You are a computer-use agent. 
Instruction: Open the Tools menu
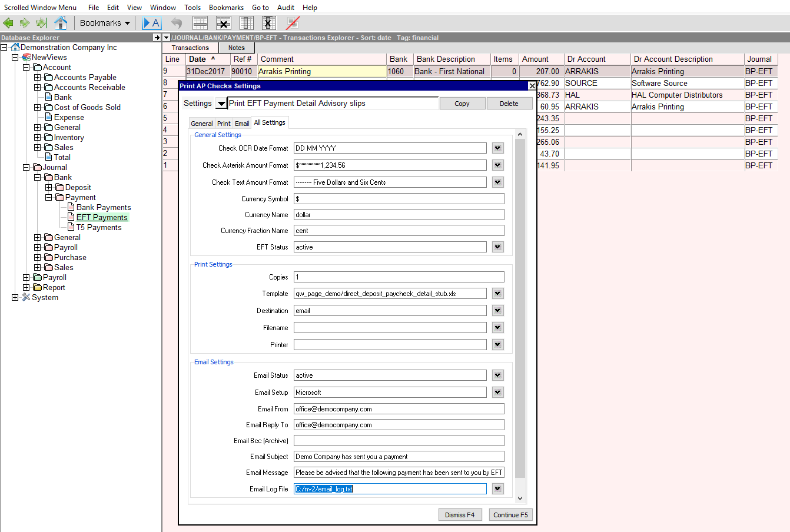pyautogui.click(x=192, y=8)
